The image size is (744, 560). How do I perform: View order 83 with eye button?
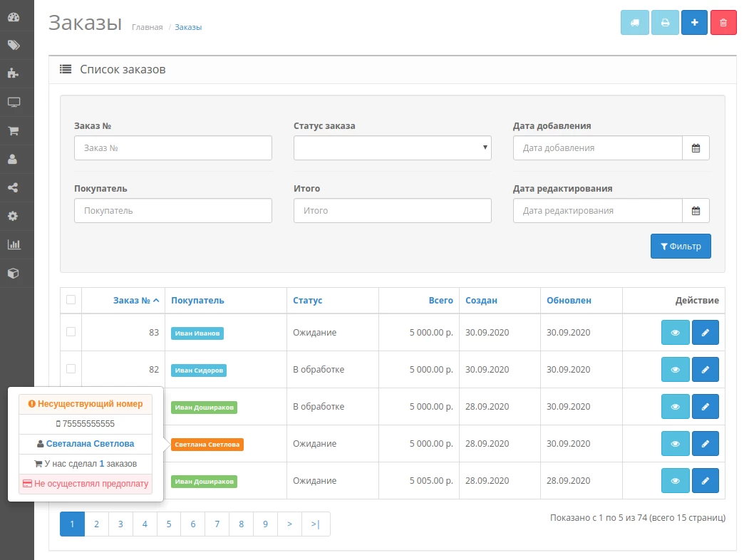point(675,333)
